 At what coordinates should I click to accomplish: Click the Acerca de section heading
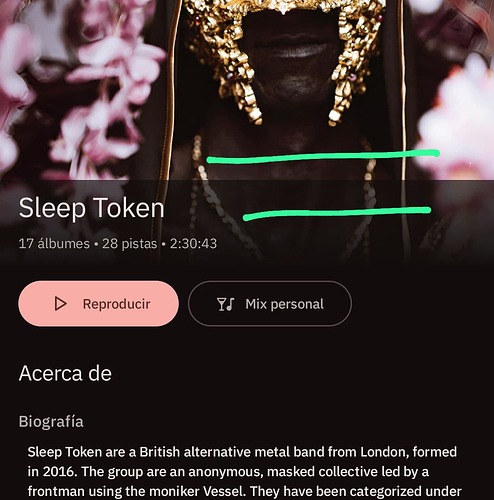click(65, 373)
